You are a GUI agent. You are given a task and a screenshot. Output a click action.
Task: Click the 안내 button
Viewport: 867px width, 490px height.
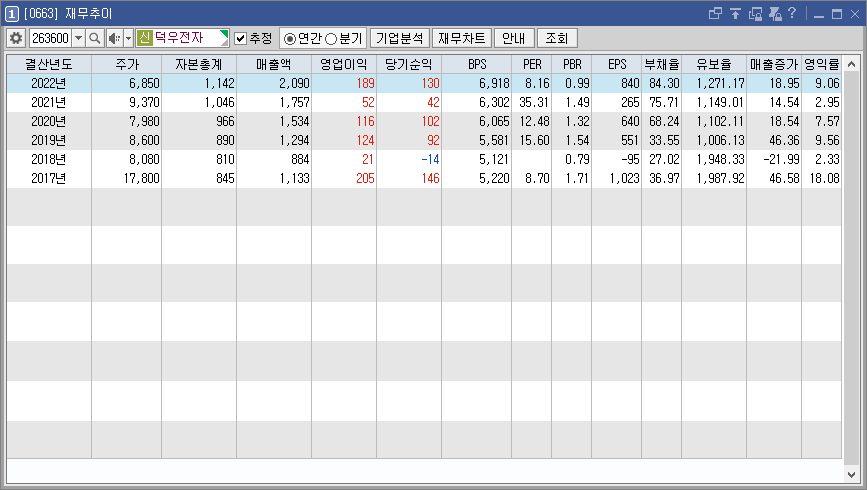pos(514,38)
